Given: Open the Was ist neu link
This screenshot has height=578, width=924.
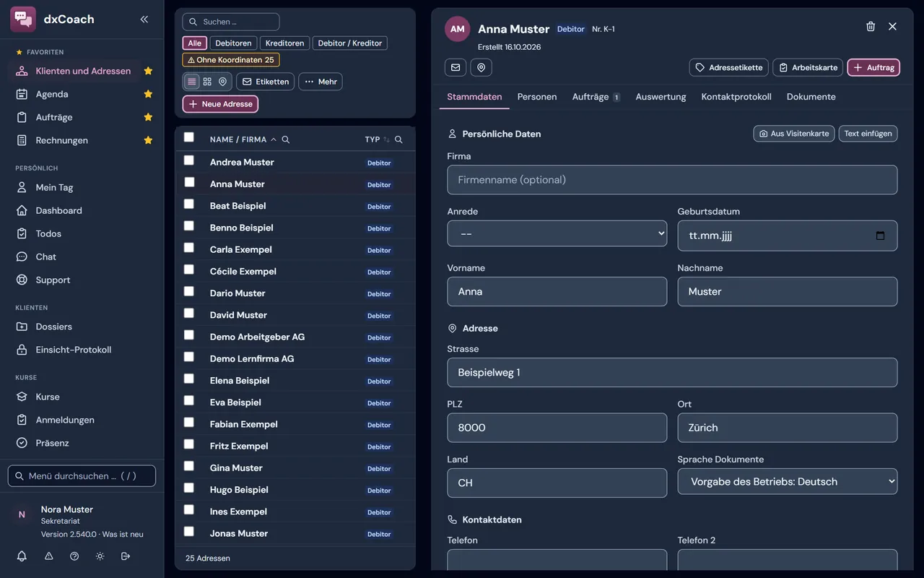Looking at the screenshot, I should (x=123, y=535).
